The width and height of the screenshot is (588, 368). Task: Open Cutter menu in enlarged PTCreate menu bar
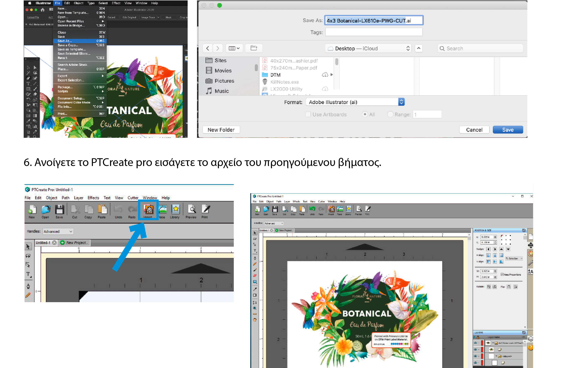(x=133, y=198)
